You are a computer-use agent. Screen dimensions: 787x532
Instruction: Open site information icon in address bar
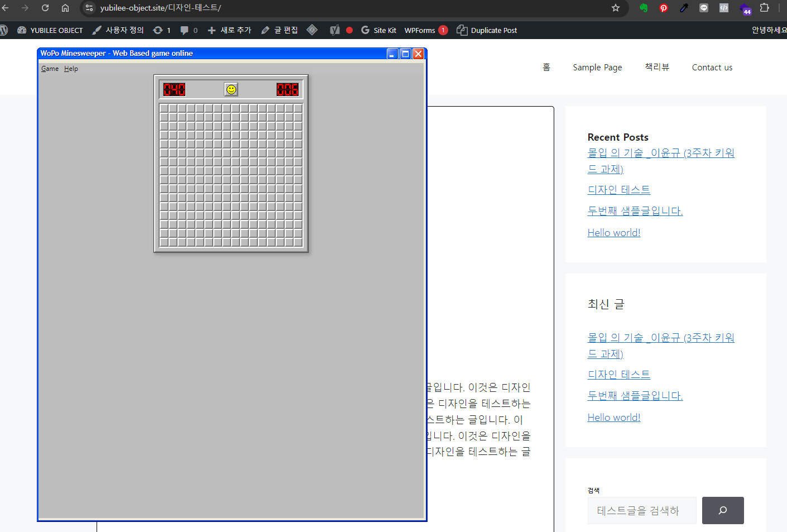pyautogui.click(x=89, y=8)
